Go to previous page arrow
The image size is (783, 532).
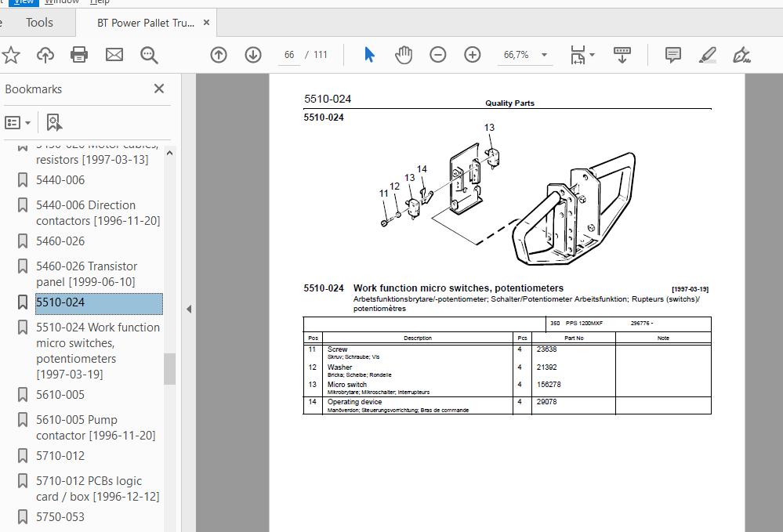coord(219,54)
